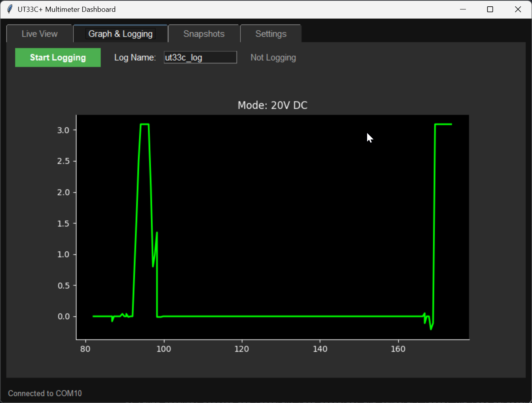
Task: Click the 0.5 y-axis tick label
Action: [63, 286]
